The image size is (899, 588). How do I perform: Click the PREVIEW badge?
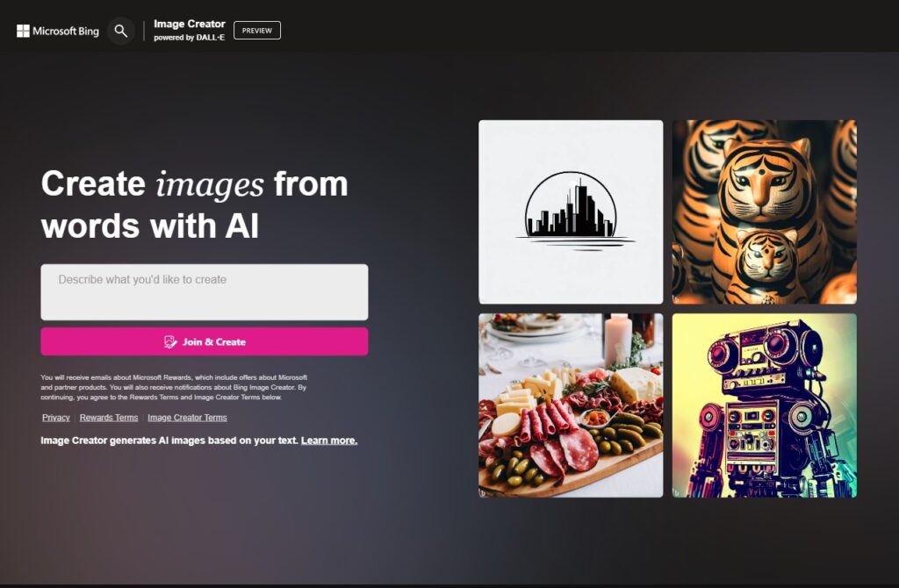256,30
